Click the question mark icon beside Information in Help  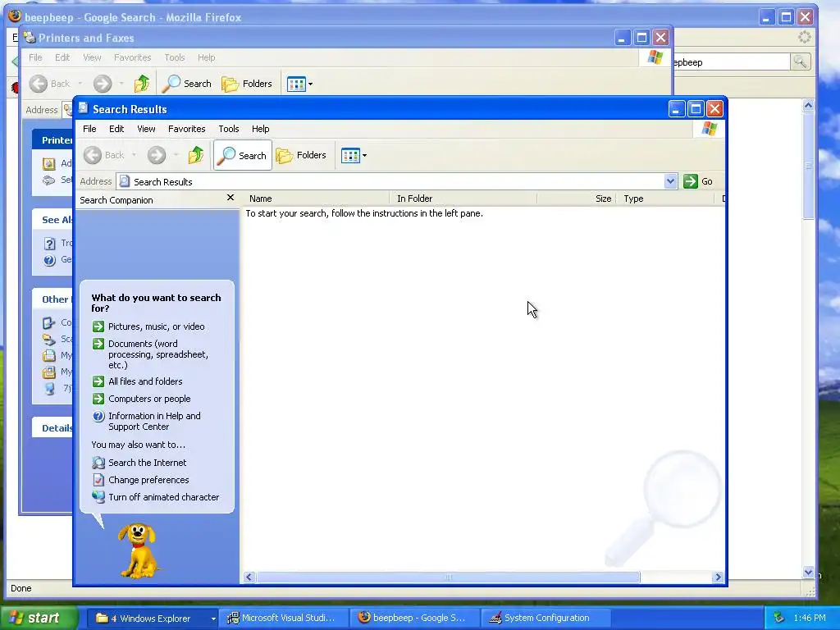click(98, 416)
